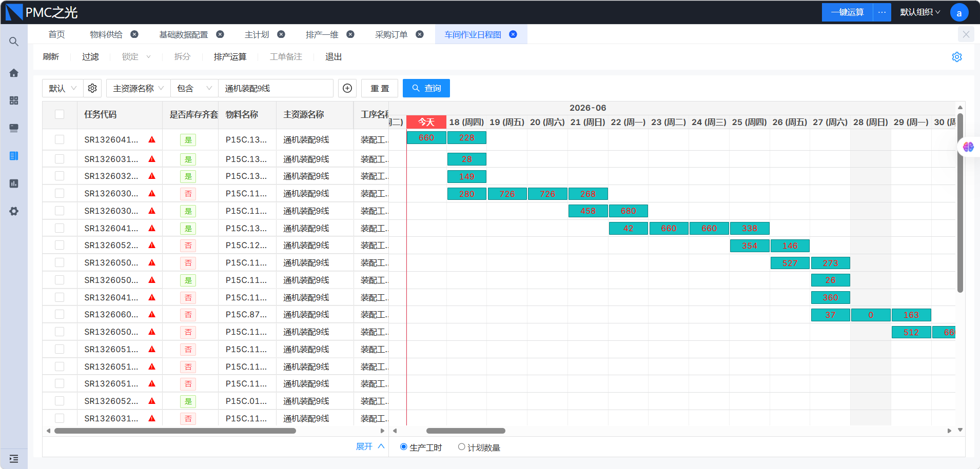Open the sidebar monitor icon
The height and width of the screenshot is (469, 980).
pyautogui.click(x=14, y=128)
